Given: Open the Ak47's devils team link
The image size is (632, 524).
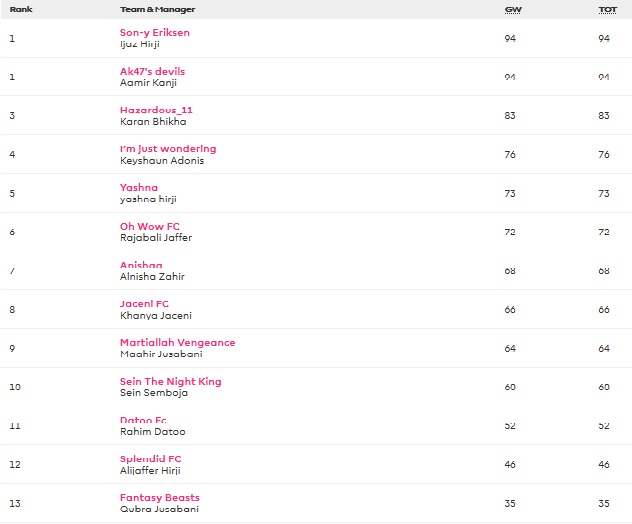Looking at the screenshot, I should (x=152, y=72).
